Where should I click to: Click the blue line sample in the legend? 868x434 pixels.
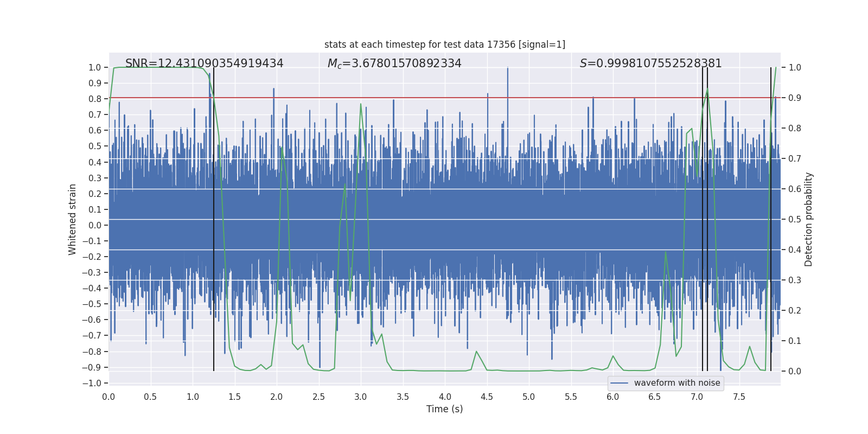619,383
